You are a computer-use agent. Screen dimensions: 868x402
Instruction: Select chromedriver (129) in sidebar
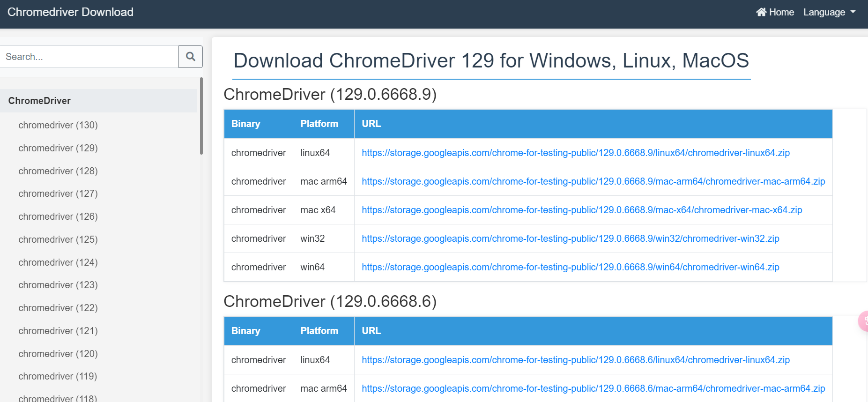pyautogui.click(x=58, y=148)
